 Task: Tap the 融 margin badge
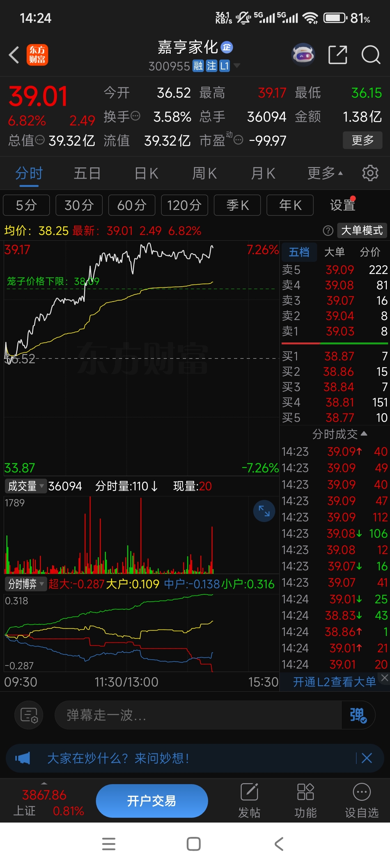click(x=198, y=66)
